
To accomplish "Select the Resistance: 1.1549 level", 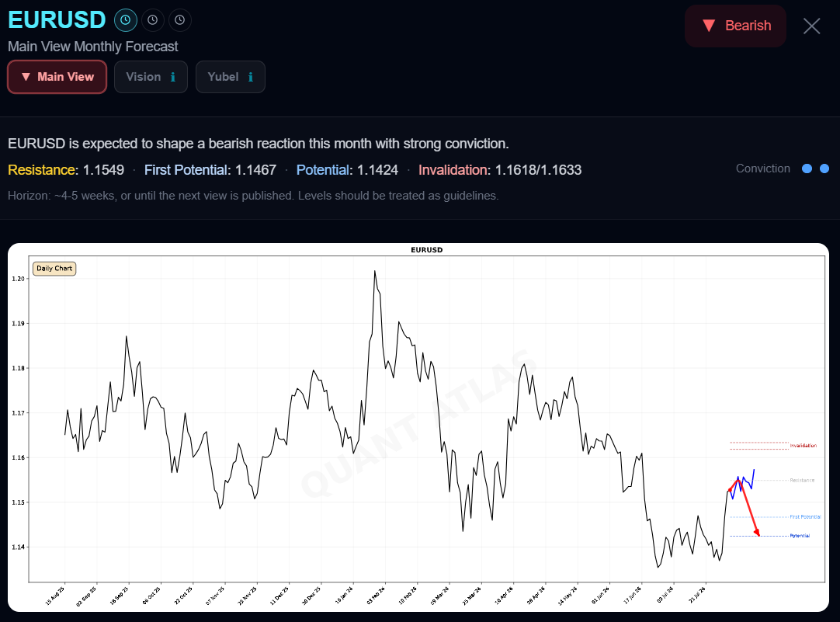I will 66,170.
